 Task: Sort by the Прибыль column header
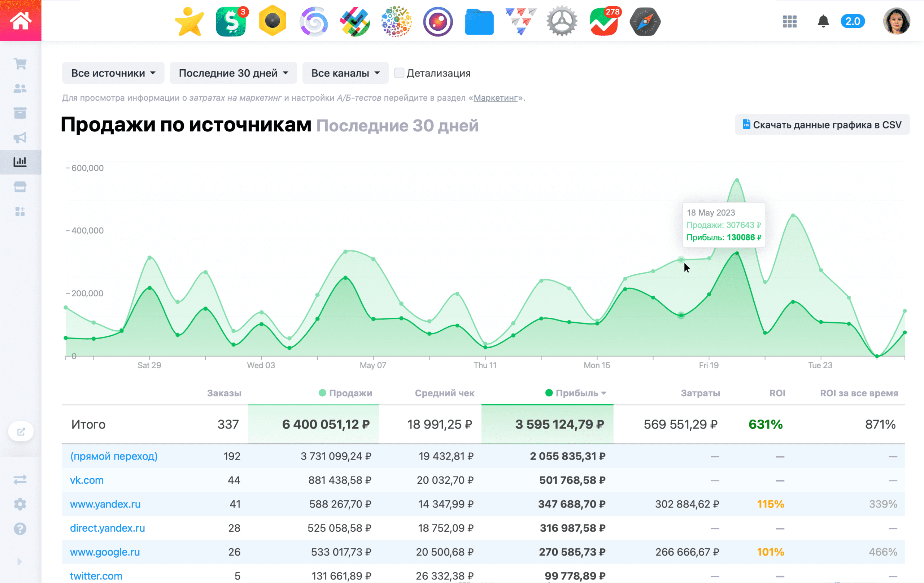coord(576,393)
